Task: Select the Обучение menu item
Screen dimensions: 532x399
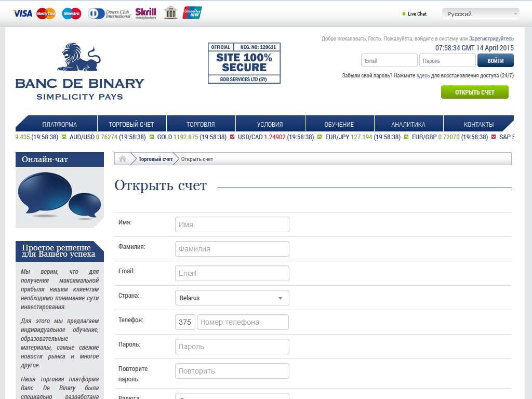Action: point(339,125)
